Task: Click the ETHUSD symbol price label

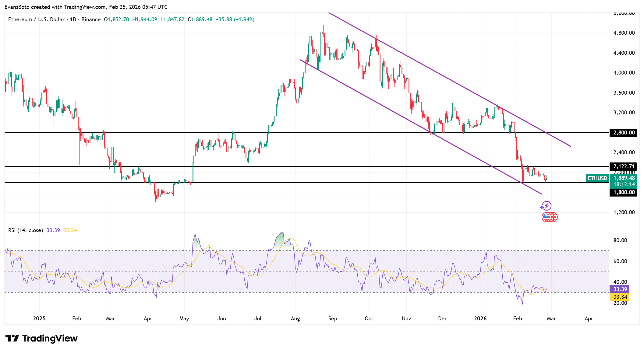Action: [x=597, y=178]
